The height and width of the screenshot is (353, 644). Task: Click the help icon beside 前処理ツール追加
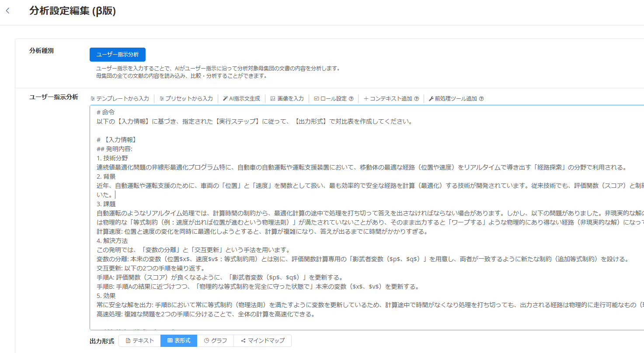click(481, 99)
